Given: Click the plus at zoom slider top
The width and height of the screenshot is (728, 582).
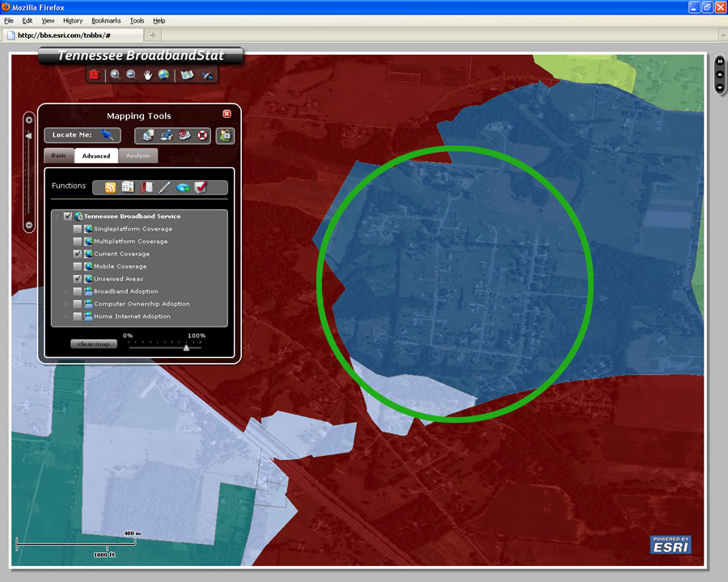Looking at the screenshot, I should coord(29,120).
